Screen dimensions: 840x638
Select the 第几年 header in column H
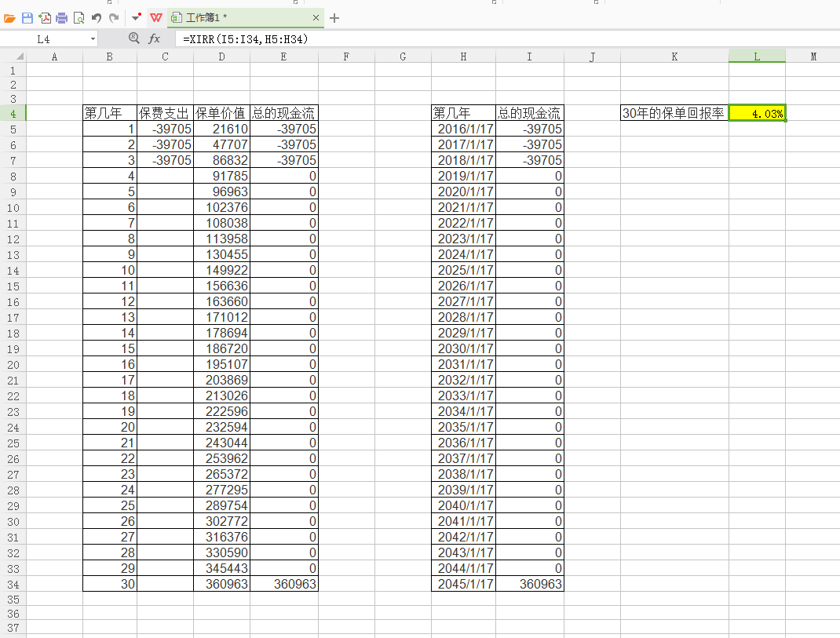click(463, 113)
